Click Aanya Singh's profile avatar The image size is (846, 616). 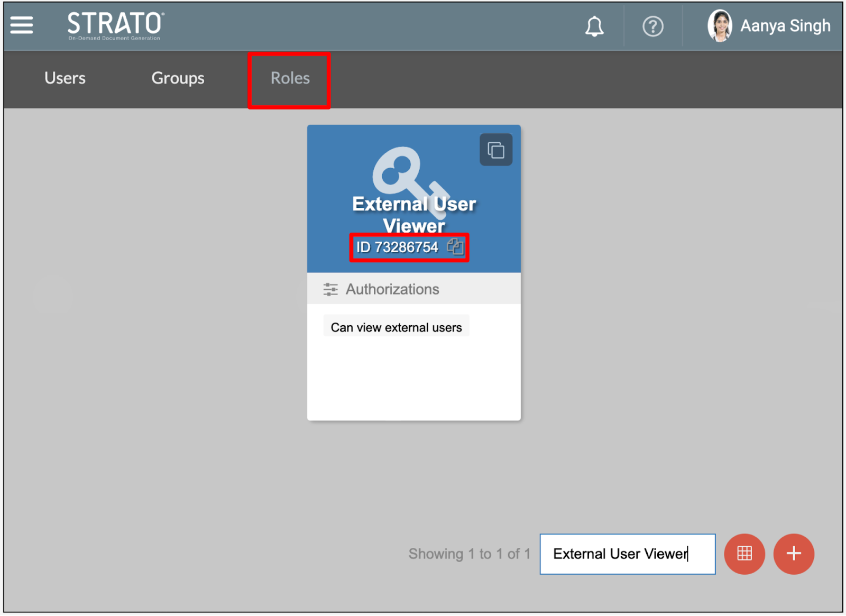[x=720, y=25]
